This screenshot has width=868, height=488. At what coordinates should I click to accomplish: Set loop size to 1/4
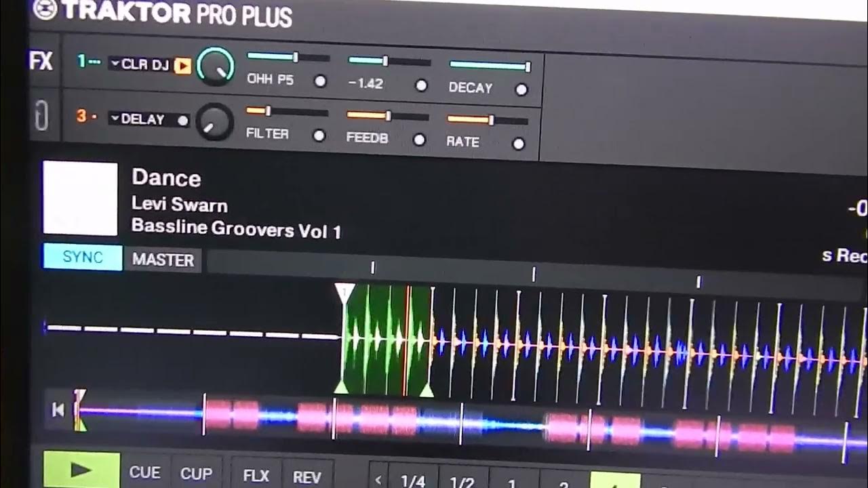click(413, 480)
